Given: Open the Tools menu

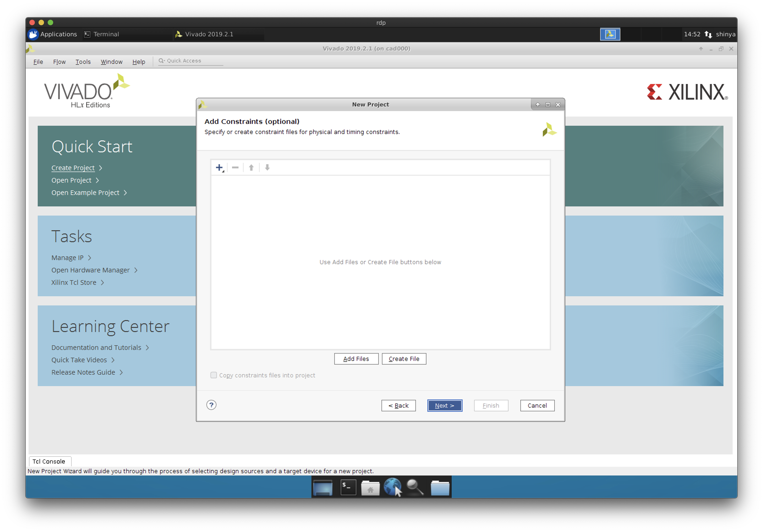Looking at the screenshot, I should click(83, 62).
